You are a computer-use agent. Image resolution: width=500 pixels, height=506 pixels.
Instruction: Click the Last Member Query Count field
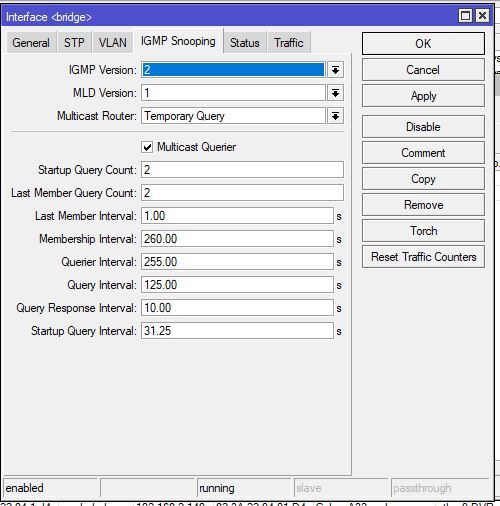[242, 193]
